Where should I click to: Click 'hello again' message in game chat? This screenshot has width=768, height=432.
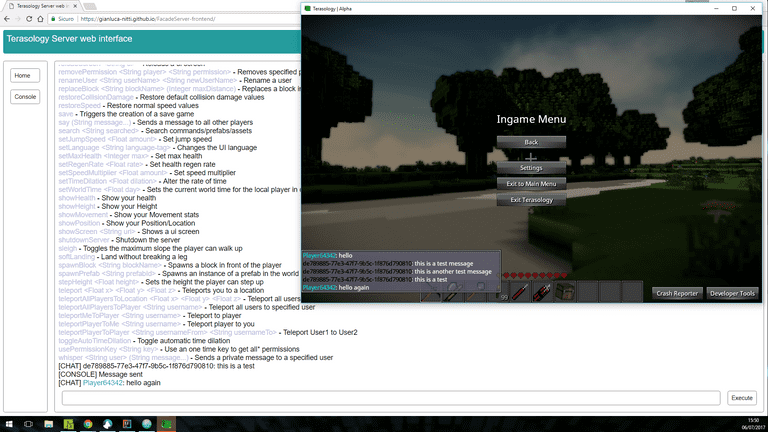354,288
